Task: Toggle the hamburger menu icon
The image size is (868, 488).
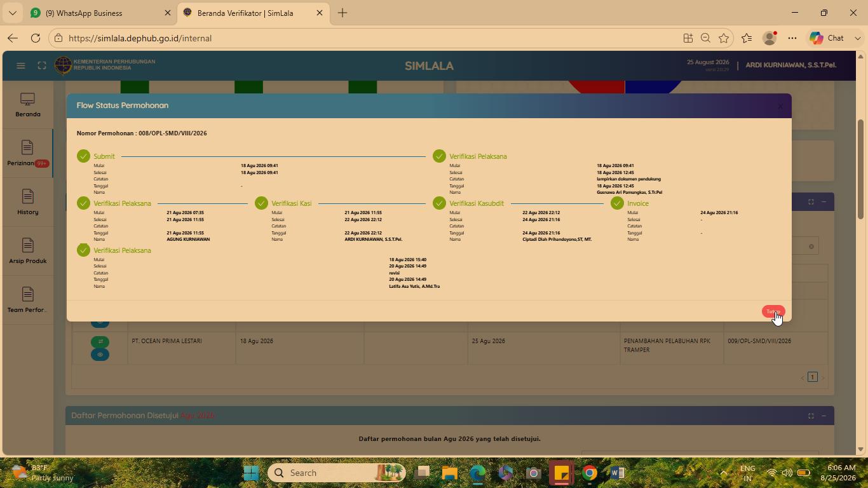Action: (21, 65)
